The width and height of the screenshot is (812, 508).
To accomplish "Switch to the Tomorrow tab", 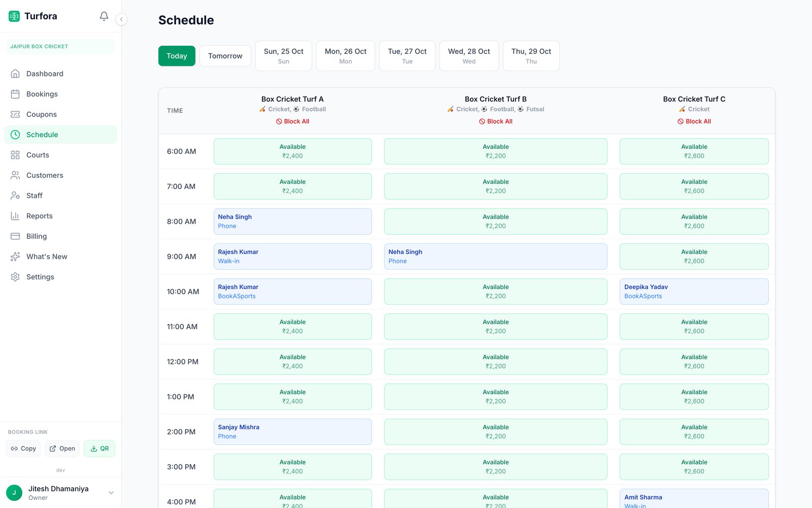I will [x=225, y=56].
